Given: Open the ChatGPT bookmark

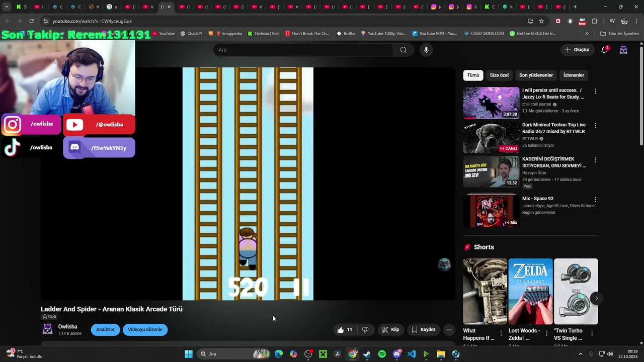Looking at the screenshot, I should (x=191, y=34).
